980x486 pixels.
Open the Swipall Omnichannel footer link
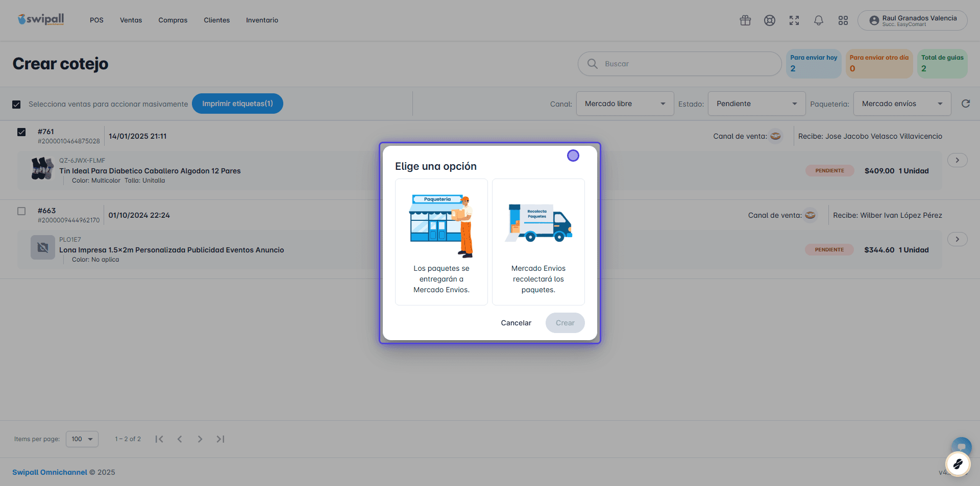[x=50, y=472]
